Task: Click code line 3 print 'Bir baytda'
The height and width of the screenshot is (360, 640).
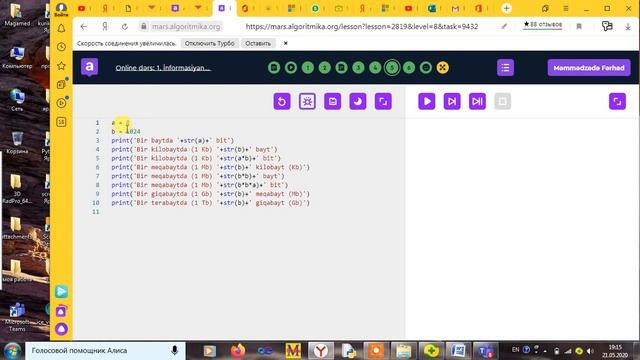Action: (x=173, y=140)
